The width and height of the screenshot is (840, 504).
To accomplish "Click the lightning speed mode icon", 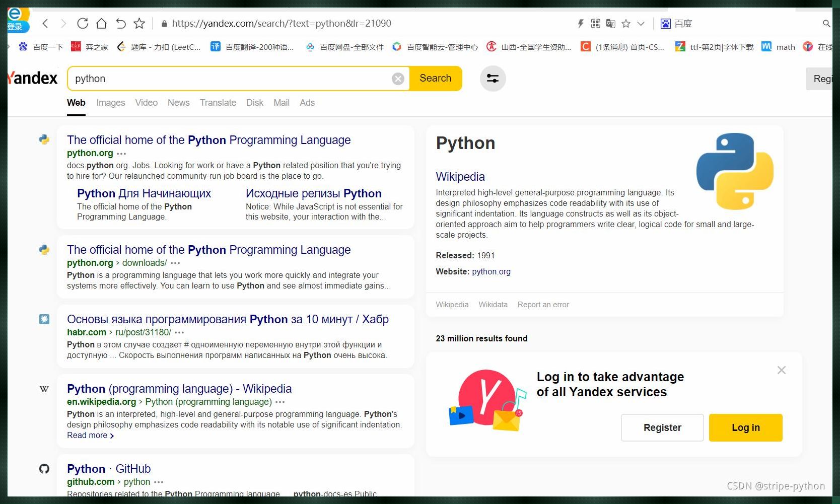I will (x=580, y=23).
